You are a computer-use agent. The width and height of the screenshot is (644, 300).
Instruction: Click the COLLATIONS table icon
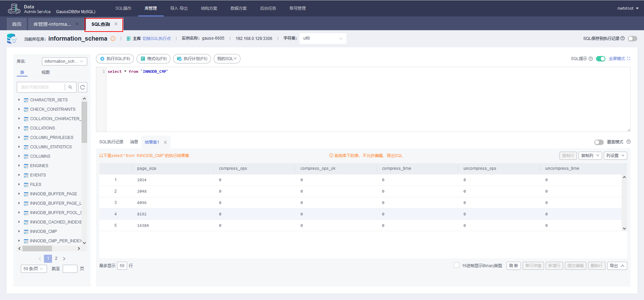26,128
